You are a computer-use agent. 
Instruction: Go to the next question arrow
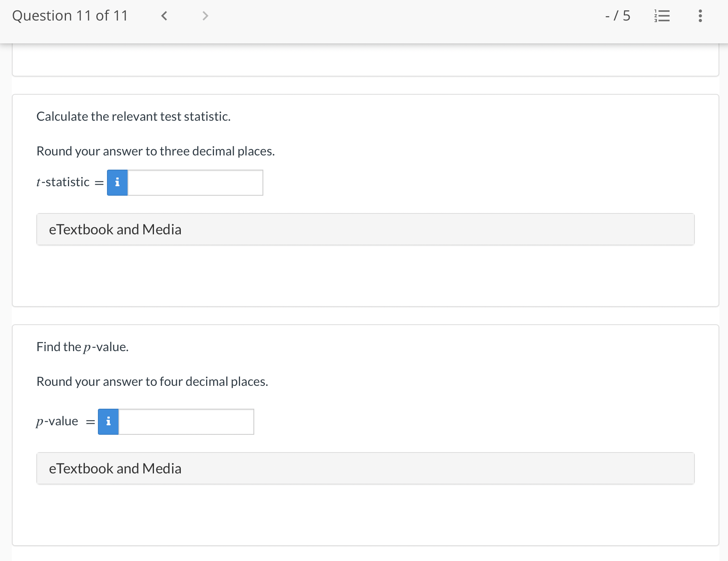pyautogui.click(x=205, y=16)
